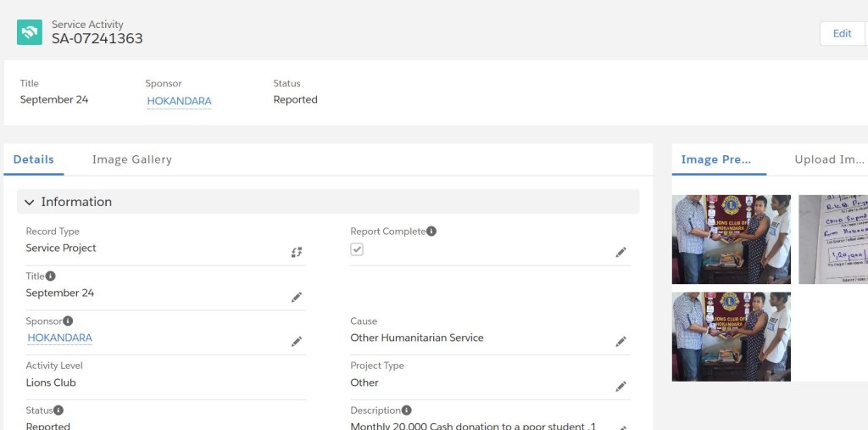Edit the Sponsor field pencil icon
The height and width of the screenshot is (430, 868).
pos(297,341)
